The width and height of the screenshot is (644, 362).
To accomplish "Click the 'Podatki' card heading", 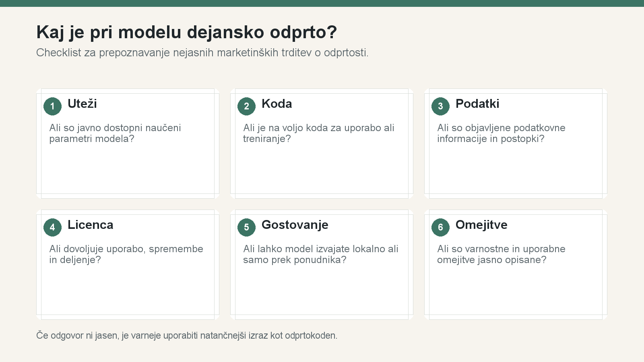I will [477, 104].
